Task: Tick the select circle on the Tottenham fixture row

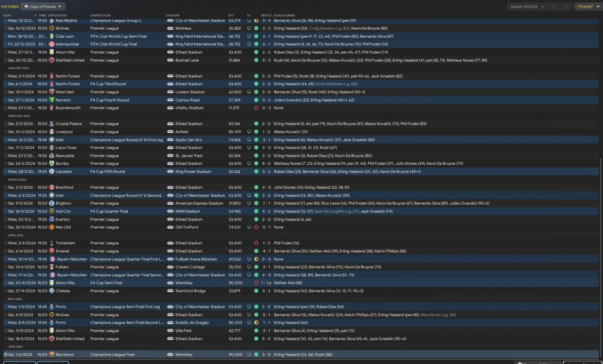Action: tap(6, 243)
